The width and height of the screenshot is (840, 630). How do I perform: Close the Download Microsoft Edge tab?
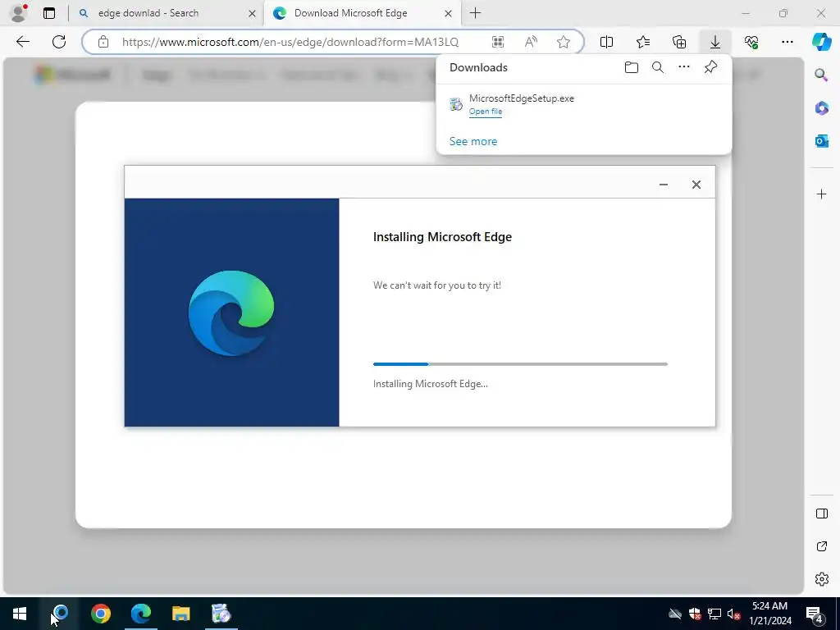(x=449, y=14)
